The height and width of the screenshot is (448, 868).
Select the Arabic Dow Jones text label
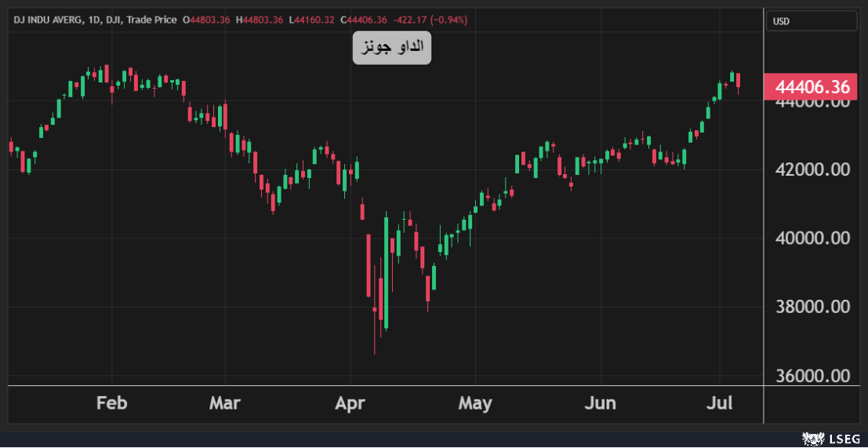point(391,48)
